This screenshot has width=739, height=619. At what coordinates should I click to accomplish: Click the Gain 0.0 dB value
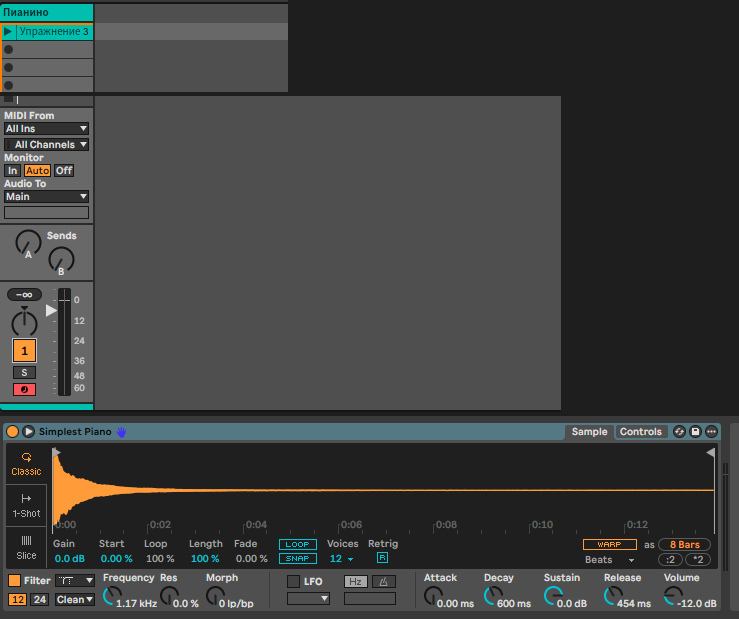click(x=69, y=559)
